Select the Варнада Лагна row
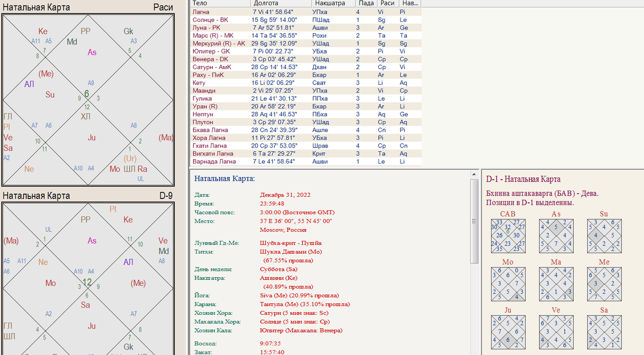 (x=306, y=161)
